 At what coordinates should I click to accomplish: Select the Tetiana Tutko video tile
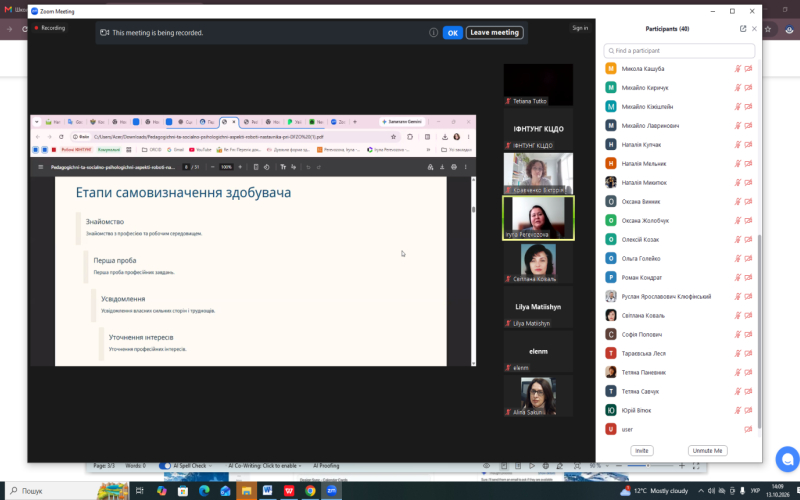point(538,85)
